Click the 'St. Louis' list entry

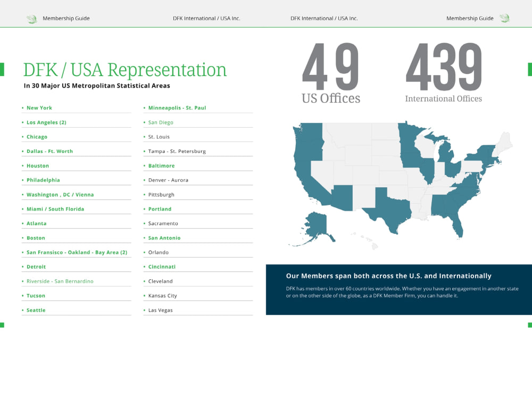point(159,137)
